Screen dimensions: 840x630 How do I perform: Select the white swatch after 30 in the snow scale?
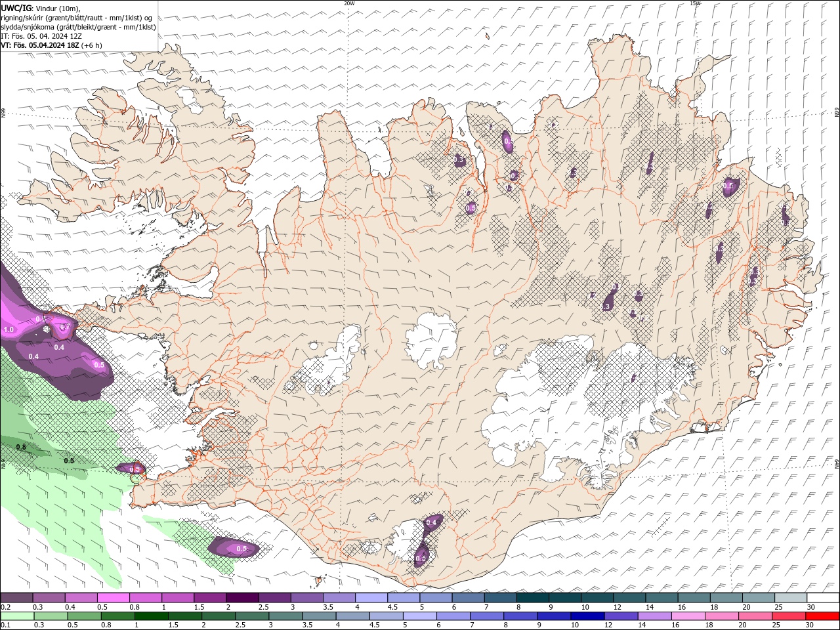[823, 598]
